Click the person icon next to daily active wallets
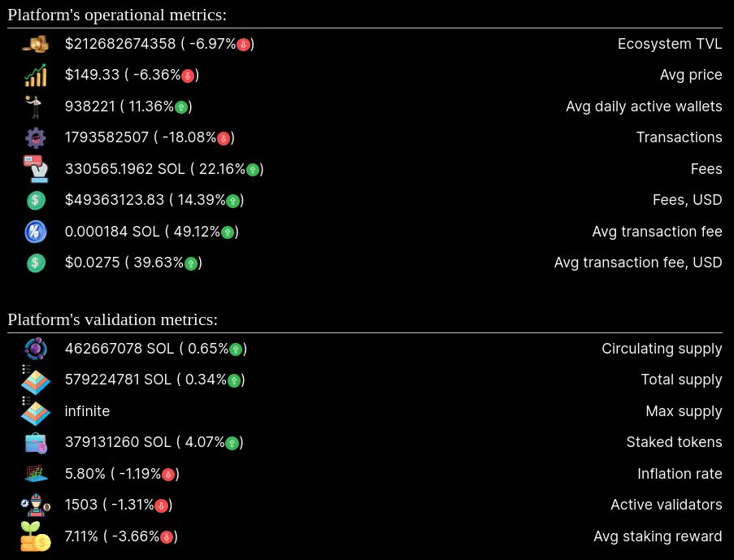This screenshot has width=734, height=560. [33, 106]
